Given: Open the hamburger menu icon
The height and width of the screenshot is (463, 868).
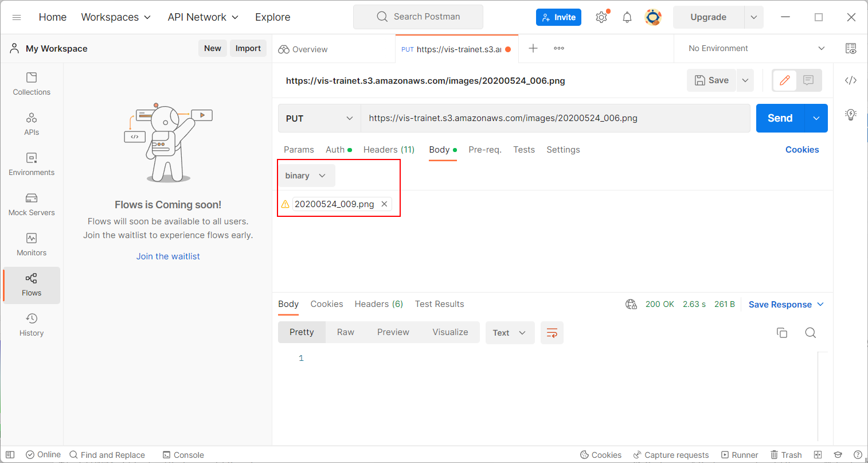Looking at the screenshot, I should coord(17,17).
